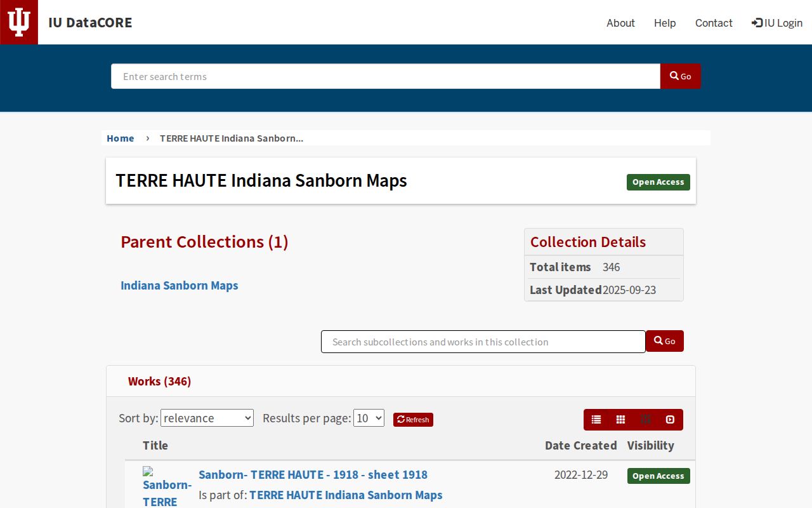The height and width of the screenshot is (508, 812).
Task: Click the 'Is part of' TERRE HAUTE collection link
Action: (346, 495)
